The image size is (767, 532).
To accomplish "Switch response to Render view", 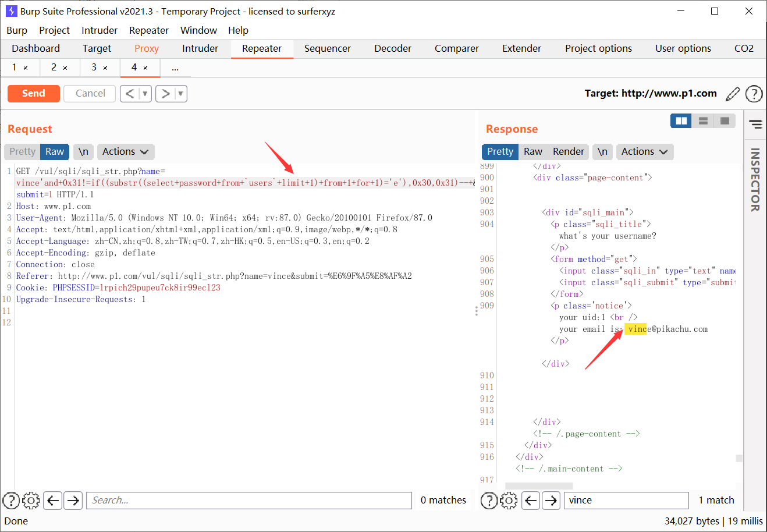I will pyautogui.click(x=569, y=152).
